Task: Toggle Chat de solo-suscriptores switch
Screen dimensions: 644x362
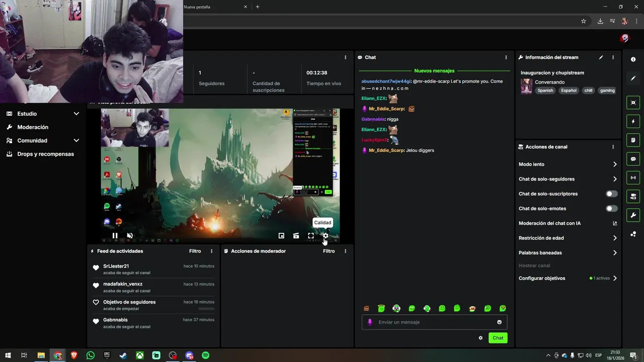Action: point(611,194)
